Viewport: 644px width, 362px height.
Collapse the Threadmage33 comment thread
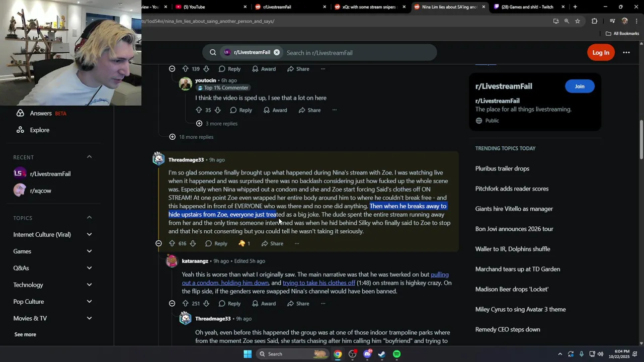(158, 243)
